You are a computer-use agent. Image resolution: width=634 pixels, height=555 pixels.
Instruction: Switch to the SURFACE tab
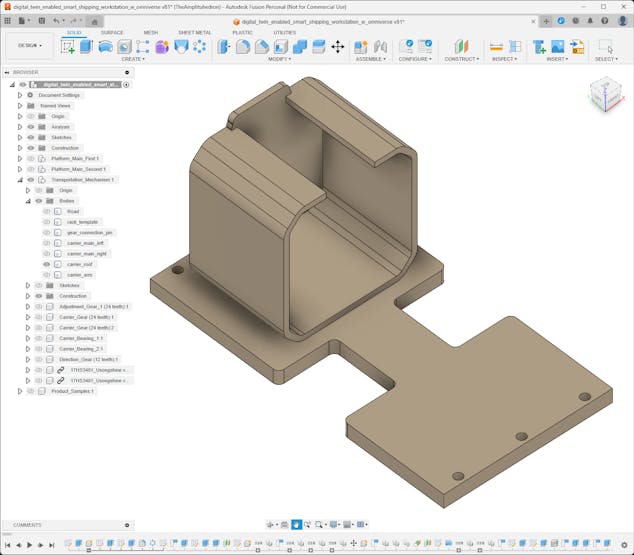112,32
